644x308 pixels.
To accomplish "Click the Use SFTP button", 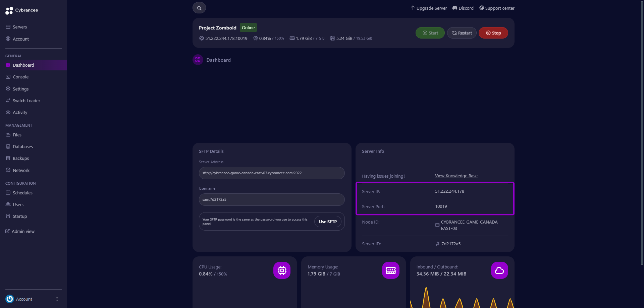I will 328,221.
